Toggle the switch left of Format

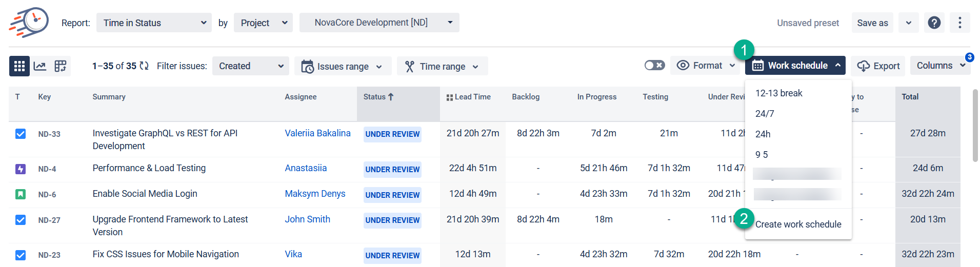point(654,66)
